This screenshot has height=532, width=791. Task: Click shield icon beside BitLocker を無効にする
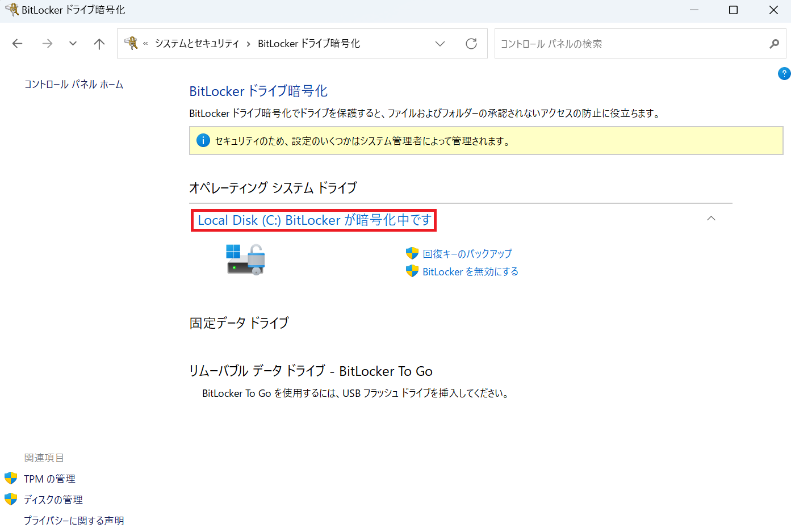412,271
